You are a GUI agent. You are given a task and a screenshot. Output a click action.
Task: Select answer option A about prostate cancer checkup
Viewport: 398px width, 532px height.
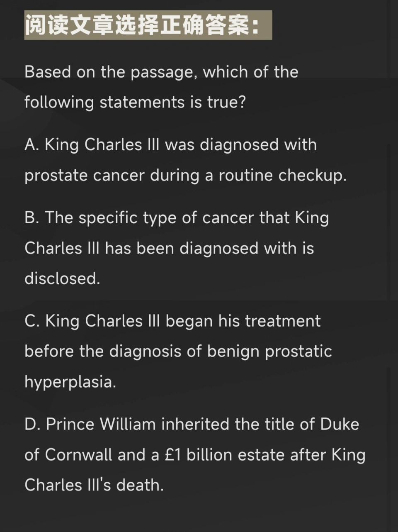pyautogui.click(x=185, y=160)
